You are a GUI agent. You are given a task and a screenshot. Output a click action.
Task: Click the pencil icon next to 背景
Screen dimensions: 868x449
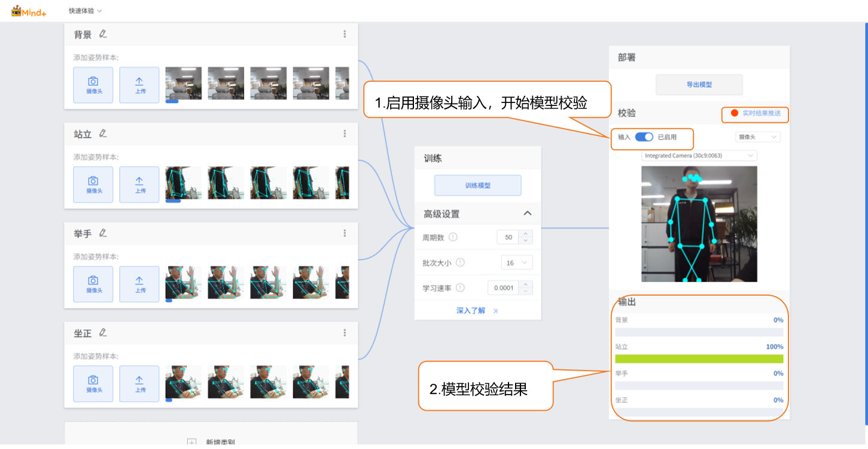tap(103, 34)
